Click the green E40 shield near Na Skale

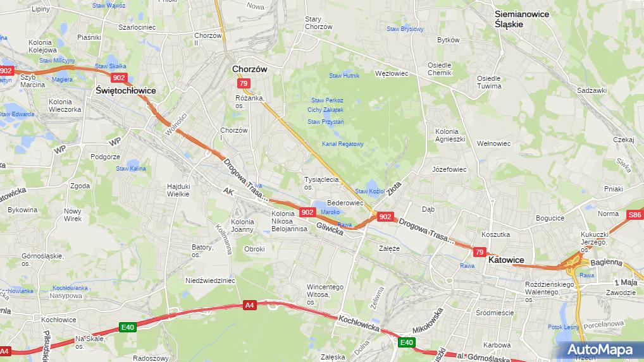(127, 327)
